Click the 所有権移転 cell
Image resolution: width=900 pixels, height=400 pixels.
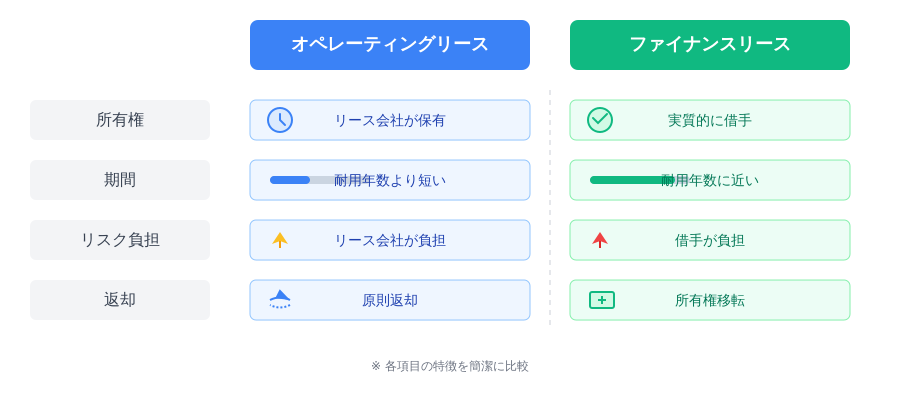pyautogui.click(x=710, y=300)
